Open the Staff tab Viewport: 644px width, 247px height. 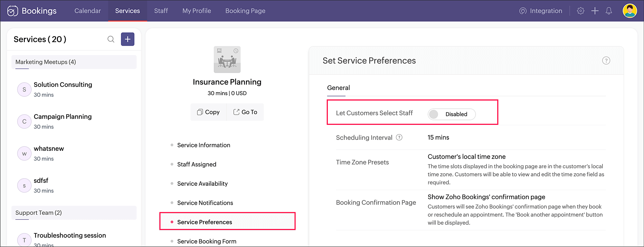tap(161, 11)
